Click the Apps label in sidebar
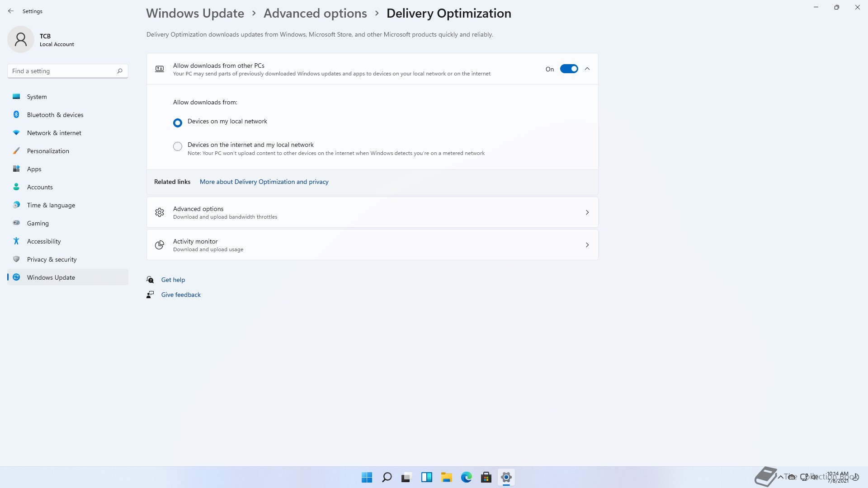 click(x=34, y=169)
